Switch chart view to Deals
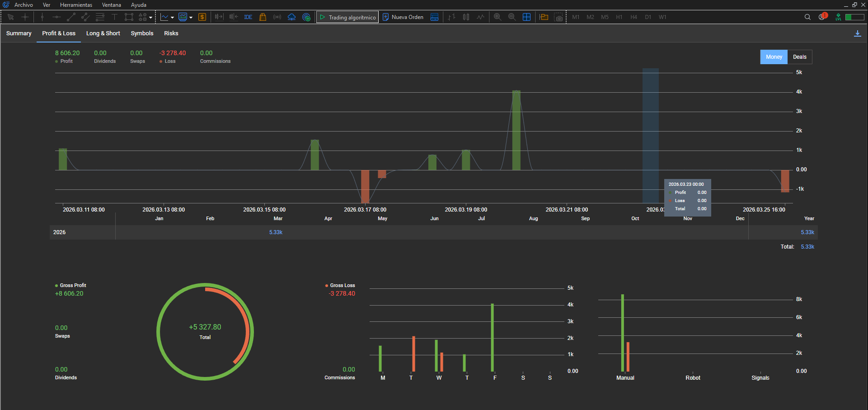The width and height of the screenshot is (868, 410). click(x=799, y=57)
